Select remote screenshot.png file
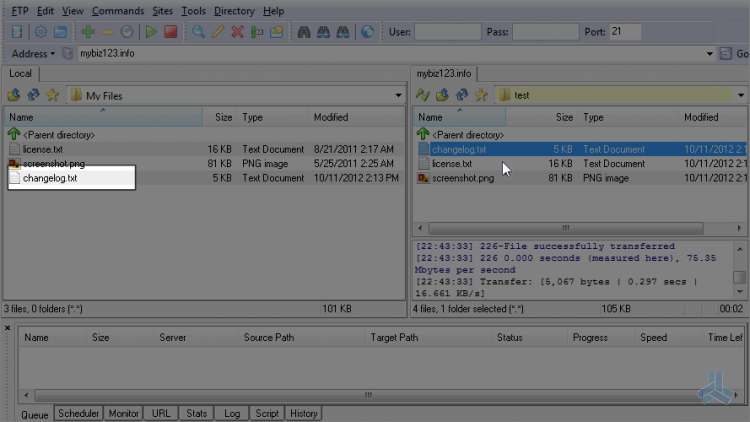Screen dimensions: 750x422 pos(463,178)
